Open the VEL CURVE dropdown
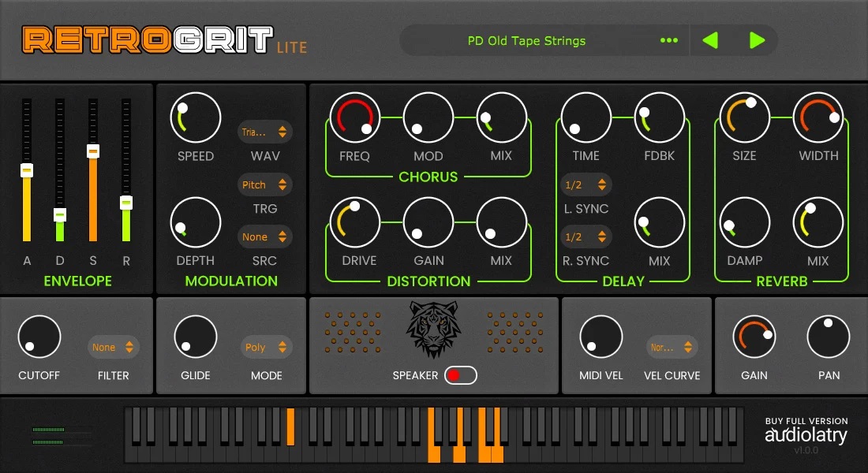Viewport: 868px width, 473px height. click(672, 347)
